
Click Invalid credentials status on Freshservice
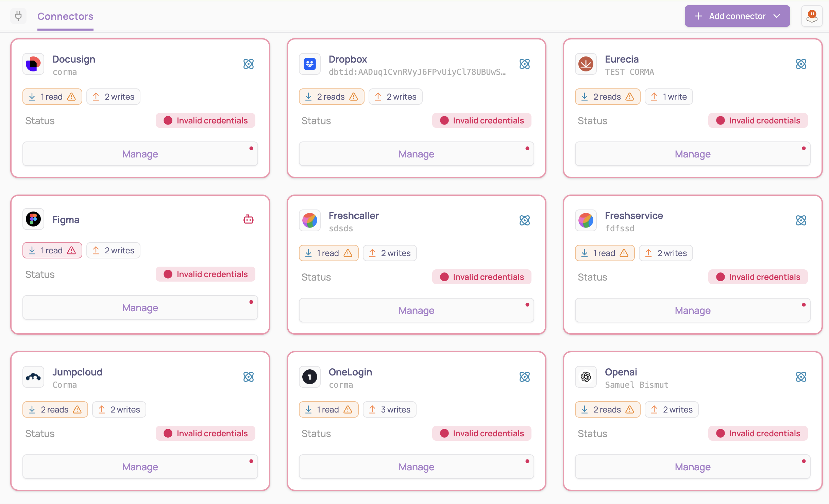click(758, 277)
